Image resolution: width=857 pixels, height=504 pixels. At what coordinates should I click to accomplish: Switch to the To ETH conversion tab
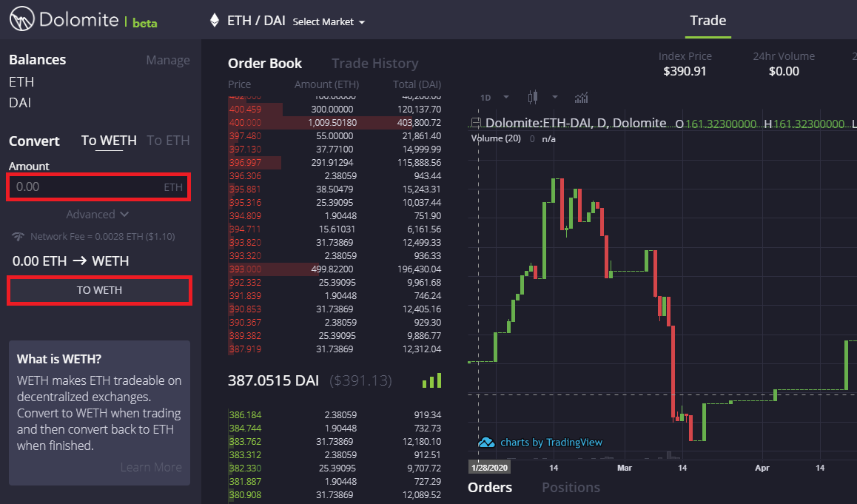click(x=168, y=141)
